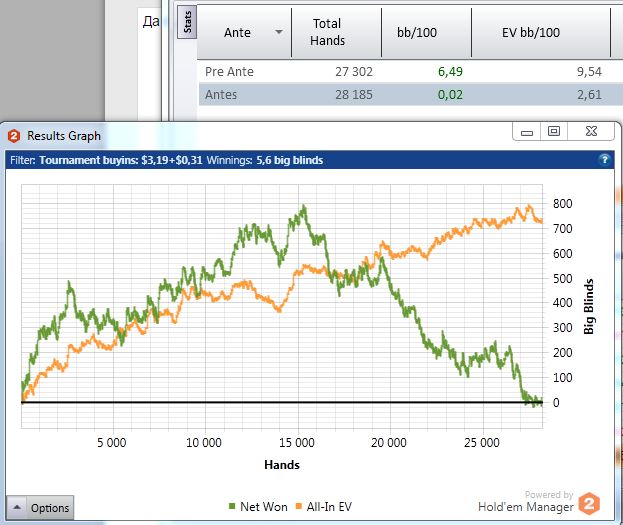This screenshot has width=623, height=525.
Task: Click the Tournament buyins filter text
Action: point(121,160)
